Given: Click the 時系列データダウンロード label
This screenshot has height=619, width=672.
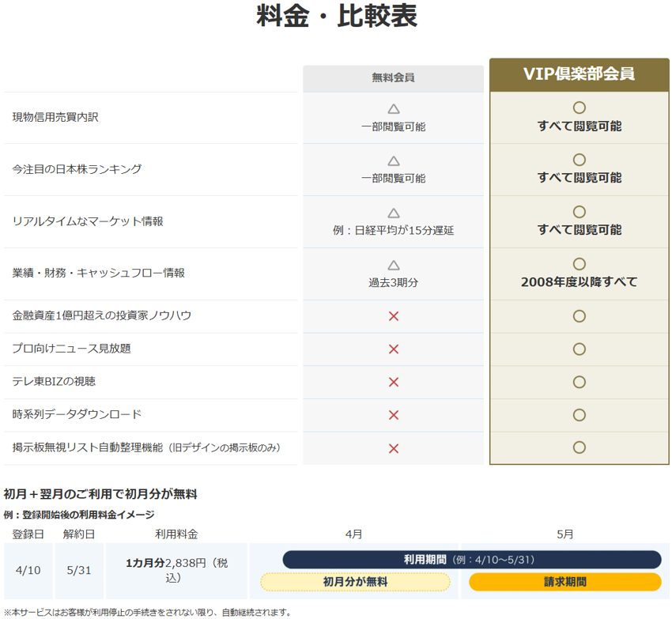Looking at the screenshot, I should pos(77,414).
